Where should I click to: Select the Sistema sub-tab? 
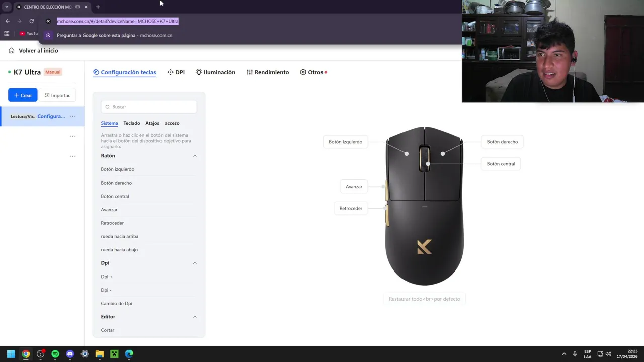[109, 123]
